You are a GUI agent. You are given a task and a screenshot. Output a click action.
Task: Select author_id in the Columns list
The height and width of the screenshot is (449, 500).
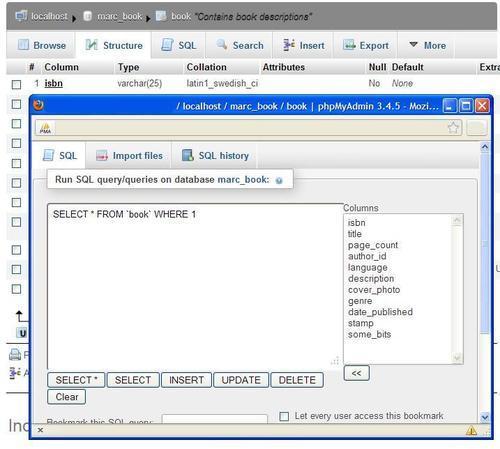(x=367, y=256)
